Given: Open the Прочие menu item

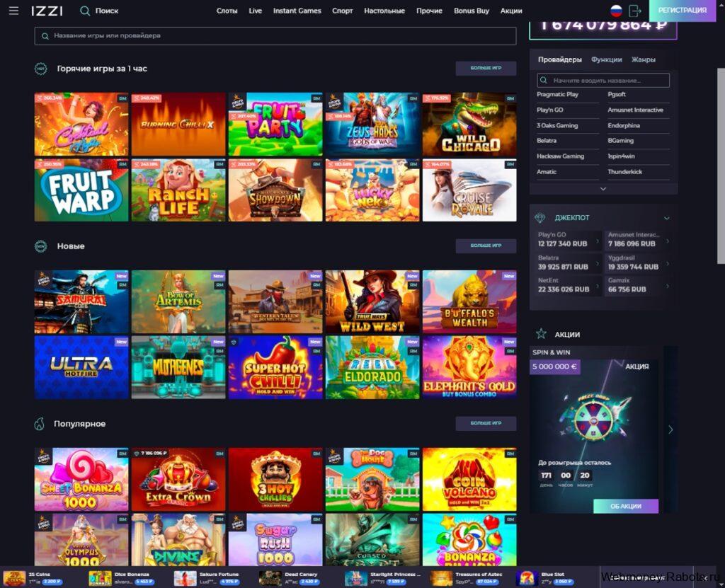Looking at the screenshot, I should pos(429,11).
